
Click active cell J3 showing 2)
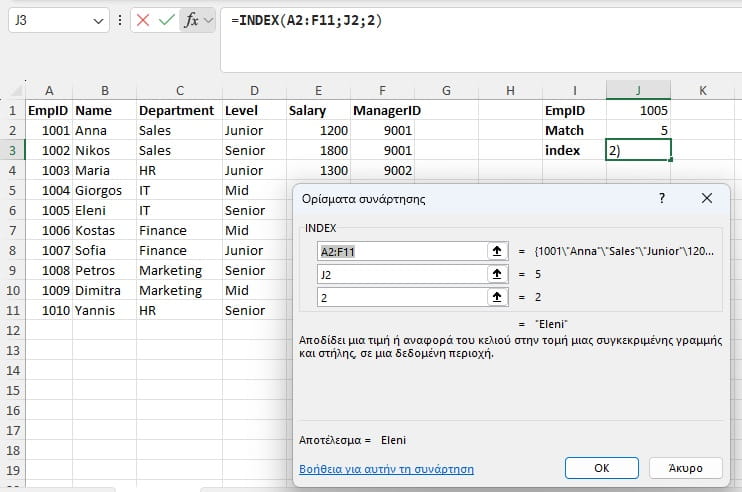[x=638, y=150]
